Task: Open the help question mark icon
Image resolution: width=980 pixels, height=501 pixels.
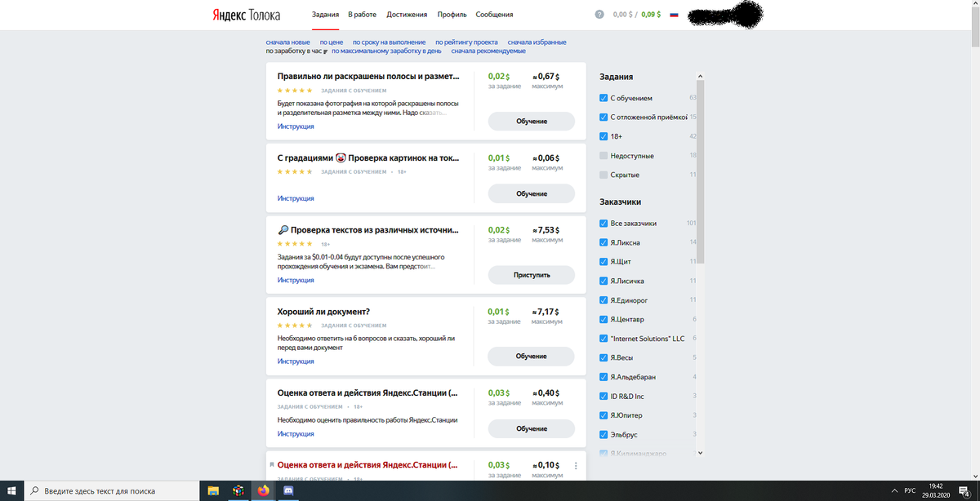Action: tap(600, 15)
